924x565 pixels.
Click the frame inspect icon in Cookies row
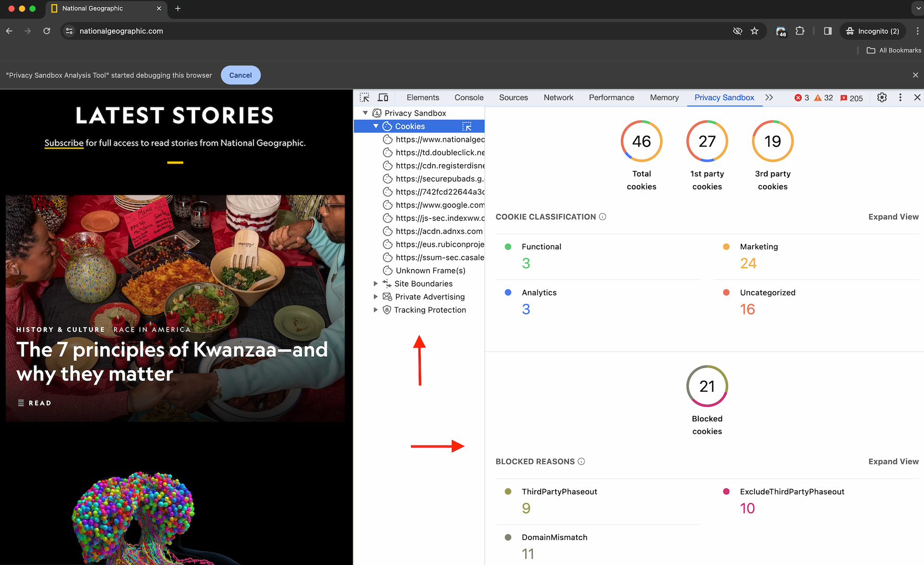coord(466,126)
